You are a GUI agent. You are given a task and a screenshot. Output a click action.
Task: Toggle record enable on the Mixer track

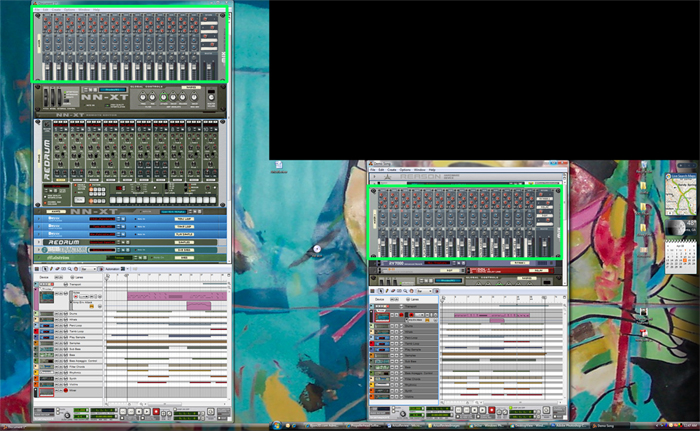click(x=66, y=390)
